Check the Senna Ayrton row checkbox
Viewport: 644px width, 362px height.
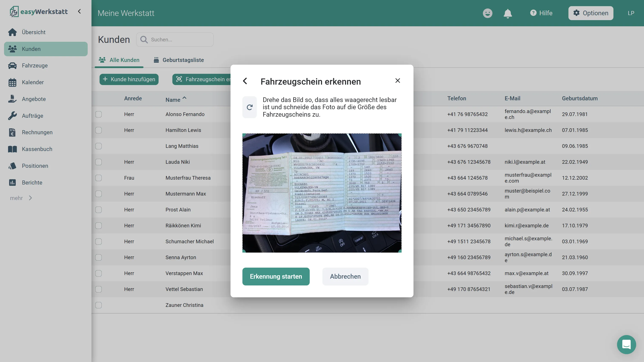click(98, 257)
